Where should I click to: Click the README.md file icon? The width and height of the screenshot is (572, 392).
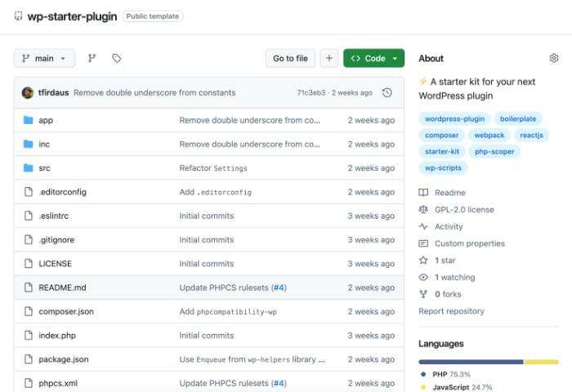click(x=28, y=287)
